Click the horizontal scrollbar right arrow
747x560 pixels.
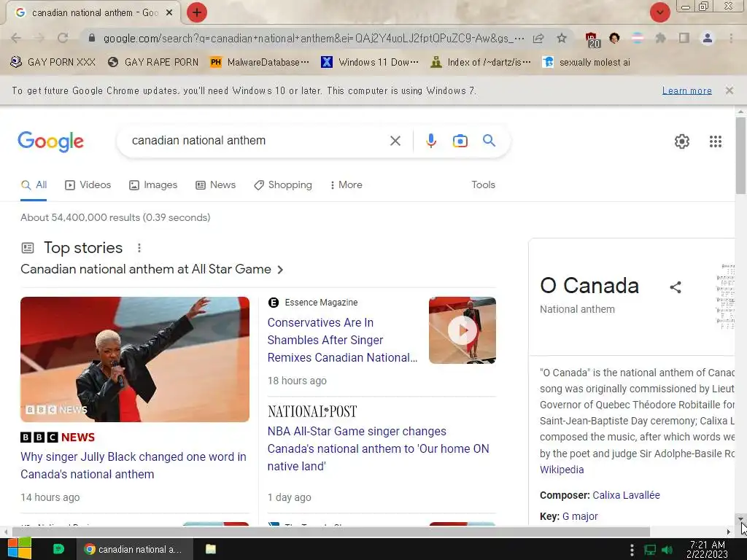729,532
